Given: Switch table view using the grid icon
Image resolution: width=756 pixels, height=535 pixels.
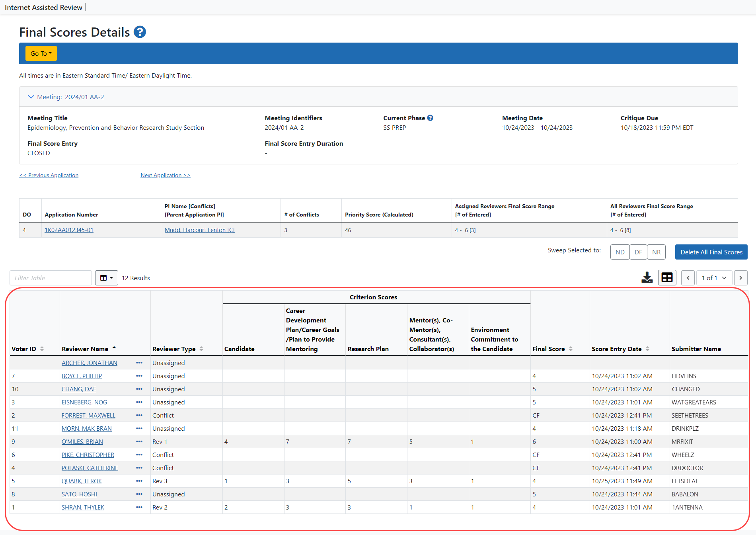Looking at the screenshot, I should coord(667,277).
